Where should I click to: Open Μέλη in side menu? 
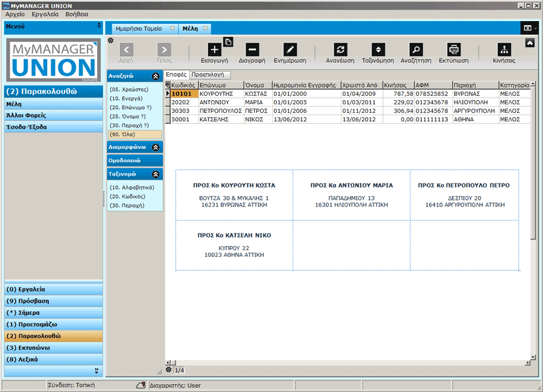(x=54, y=104)
